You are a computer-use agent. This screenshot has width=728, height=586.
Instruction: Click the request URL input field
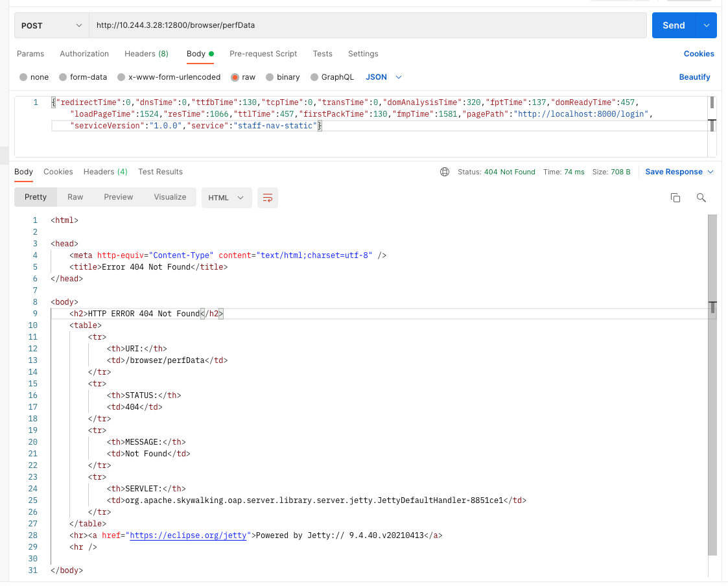coord(368,25)
